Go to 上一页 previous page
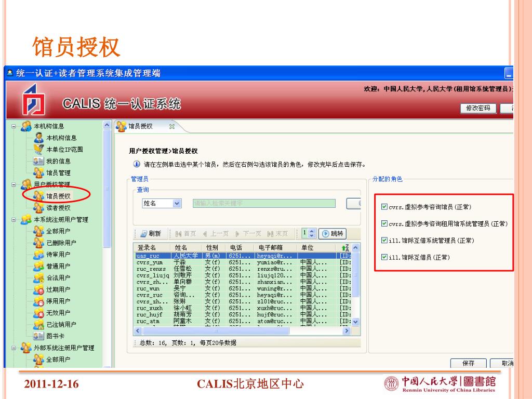Viewport: 532px width, 399px height. click(216, 233)
